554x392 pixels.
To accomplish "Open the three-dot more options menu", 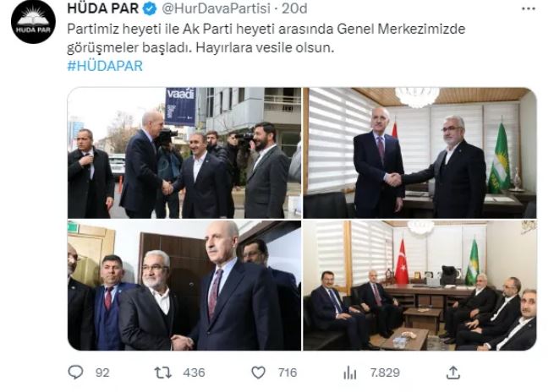I will (529, 8).
